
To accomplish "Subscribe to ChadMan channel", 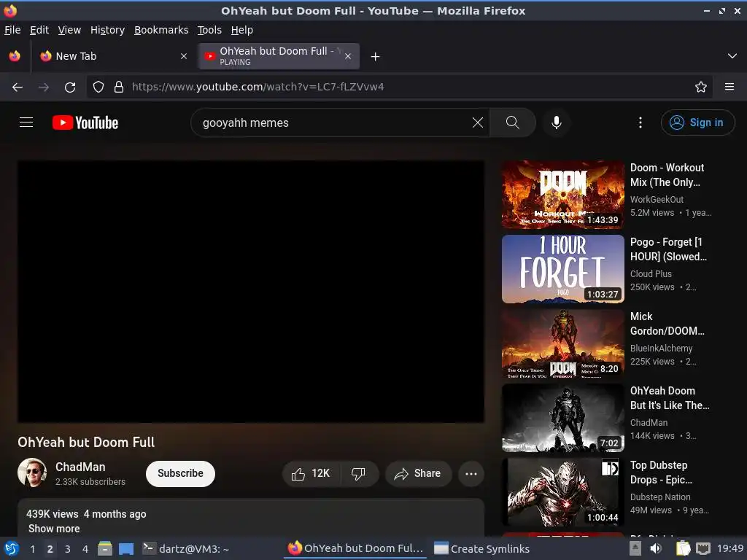I will (x=180, y=473).
